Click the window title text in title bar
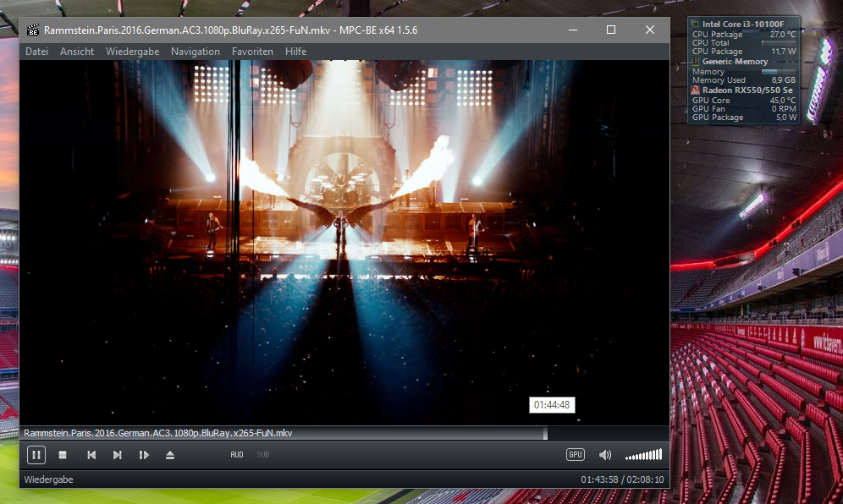Viewport: 843px width, 504px height. click(x=231, y=30)
